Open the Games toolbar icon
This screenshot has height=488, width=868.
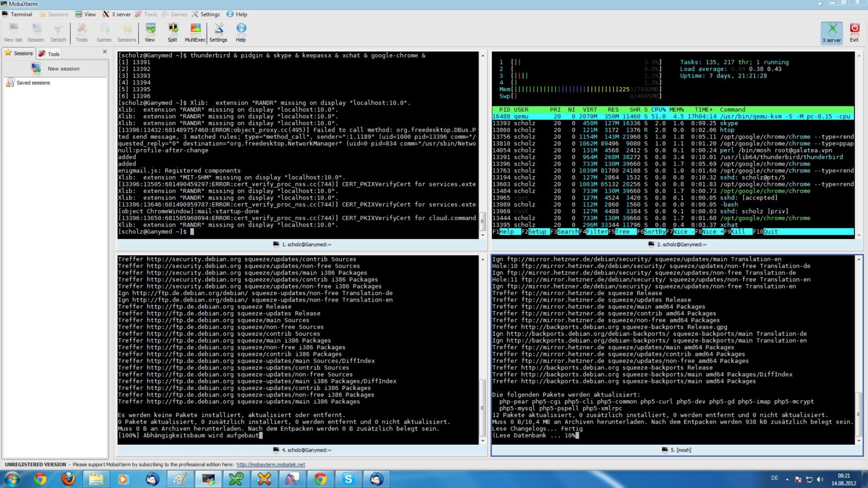104,33
